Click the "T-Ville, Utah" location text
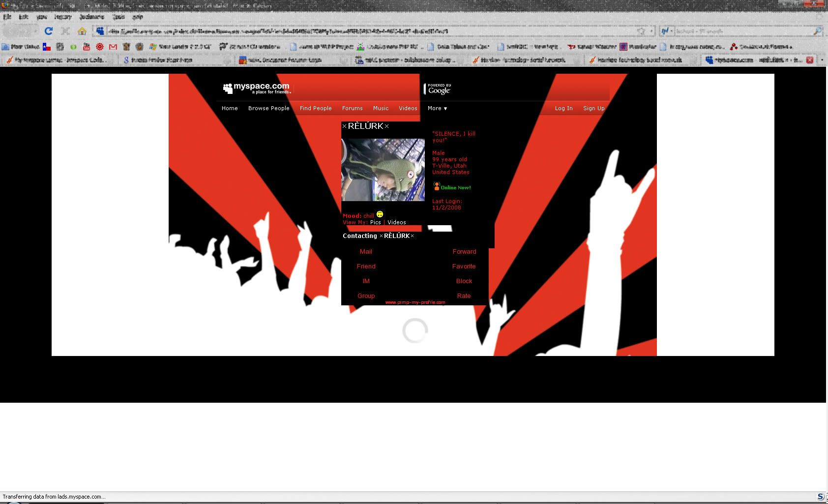Screen dimensions: 828x504 click(449, 166)
